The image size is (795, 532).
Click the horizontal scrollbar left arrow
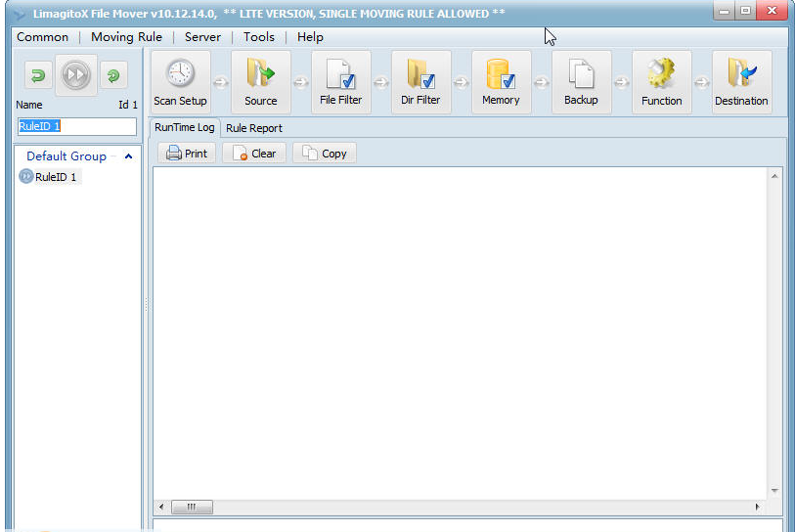click(161, 507)
